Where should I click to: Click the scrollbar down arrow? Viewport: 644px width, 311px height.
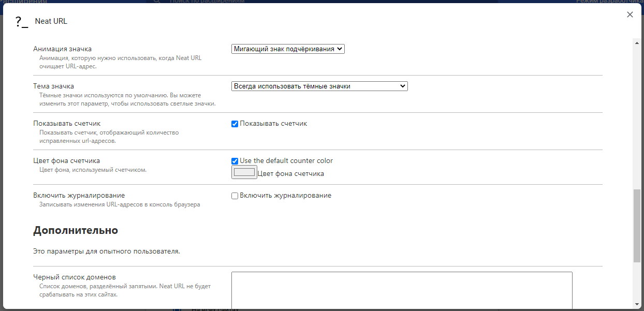(x=637, y=304)
